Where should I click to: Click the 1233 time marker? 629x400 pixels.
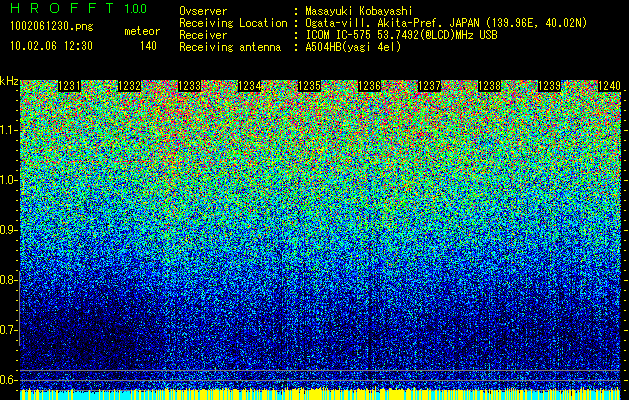point(189,86)
